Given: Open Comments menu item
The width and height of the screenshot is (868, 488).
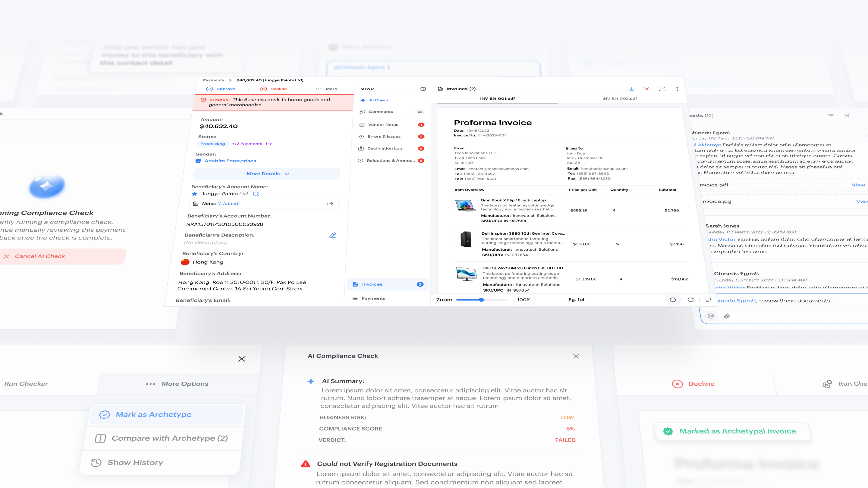Looking at the screenshot, I should click(392, 112).
